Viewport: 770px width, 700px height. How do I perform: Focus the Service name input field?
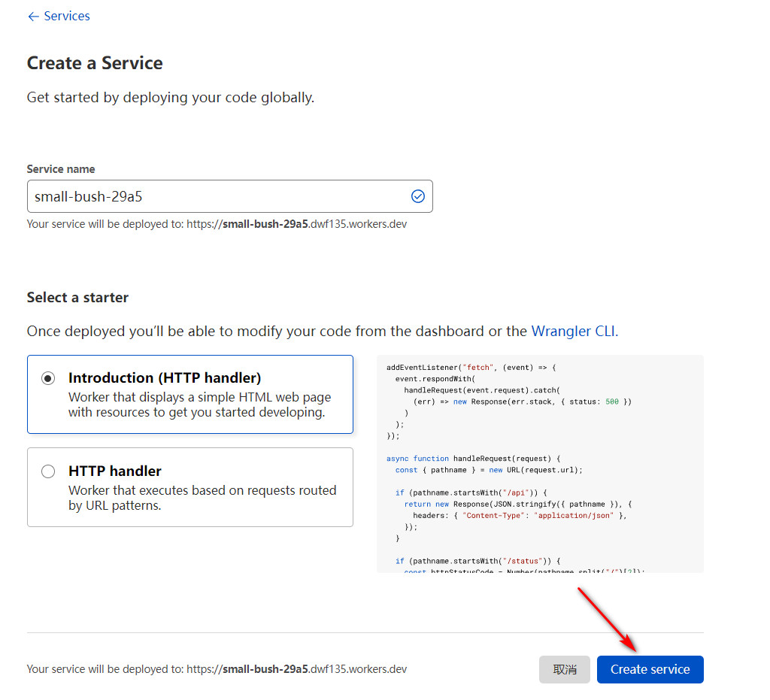230,196
